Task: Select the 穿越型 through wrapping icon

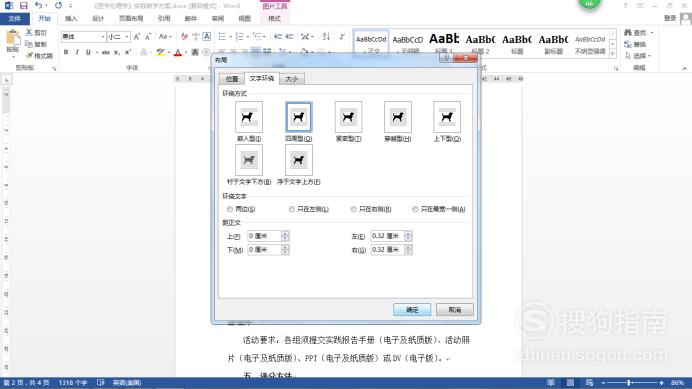Action: (x=398, y=117)
